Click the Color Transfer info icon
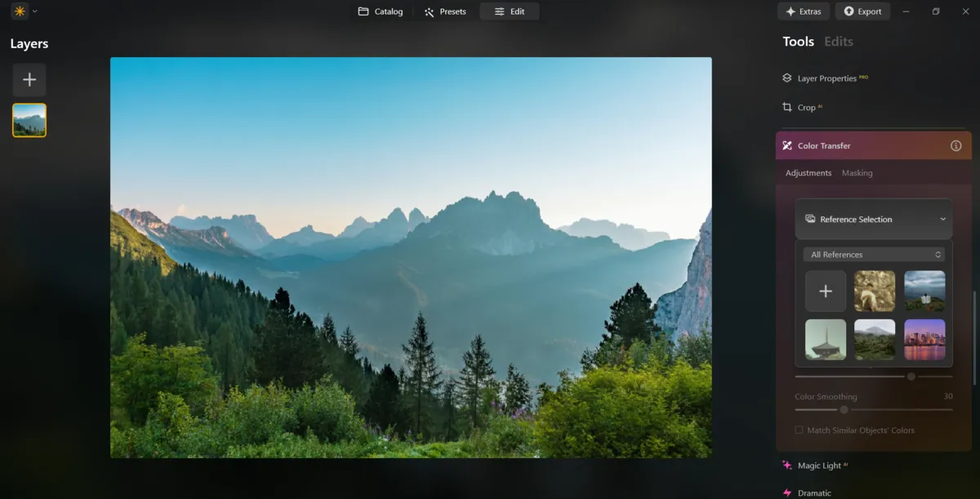 [955, 145]
